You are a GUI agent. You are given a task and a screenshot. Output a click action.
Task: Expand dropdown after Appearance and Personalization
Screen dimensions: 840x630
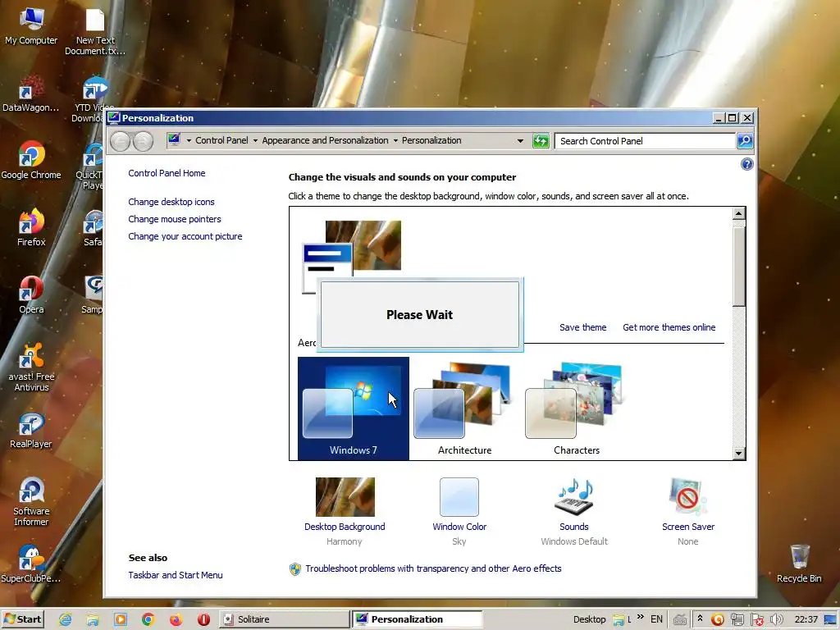[395, 141]
